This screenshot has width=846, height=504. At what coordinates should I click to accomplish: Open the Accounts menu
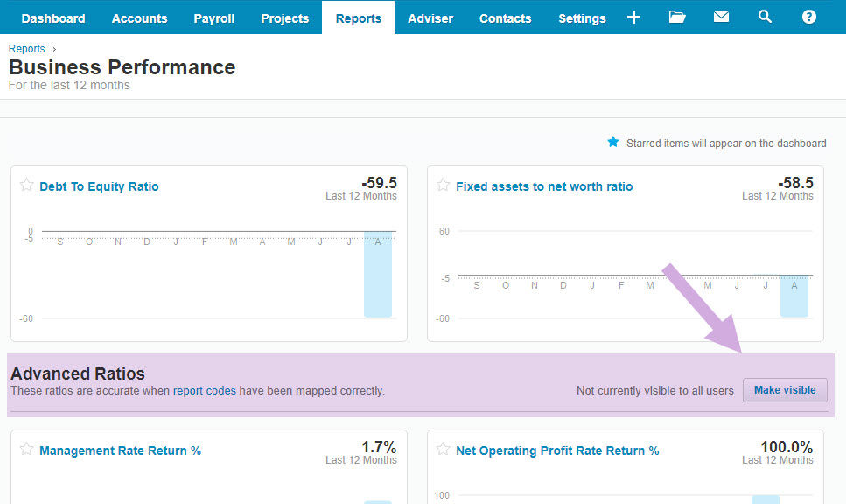click(139, 18)
